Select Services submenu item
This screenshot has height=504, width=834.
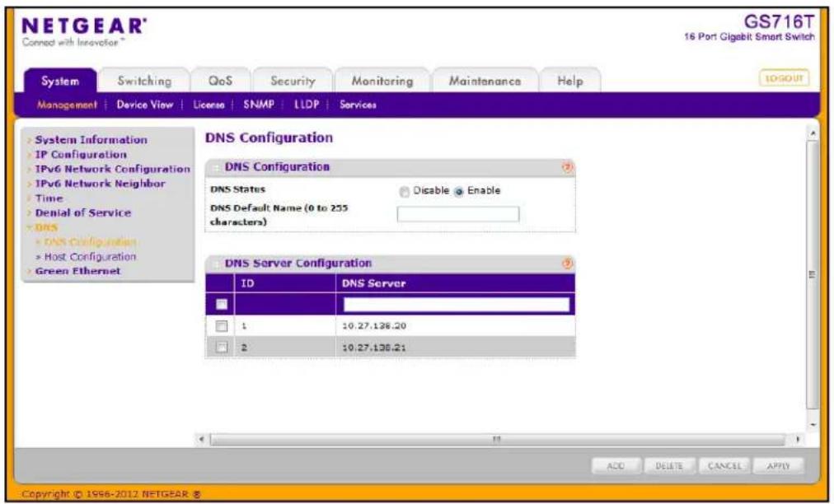pyautogui.click(x=358, y=105)
